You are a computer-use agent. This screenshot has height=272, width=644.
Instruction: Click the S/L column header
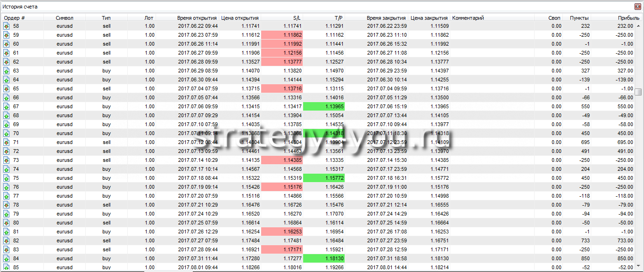[296, 18]
